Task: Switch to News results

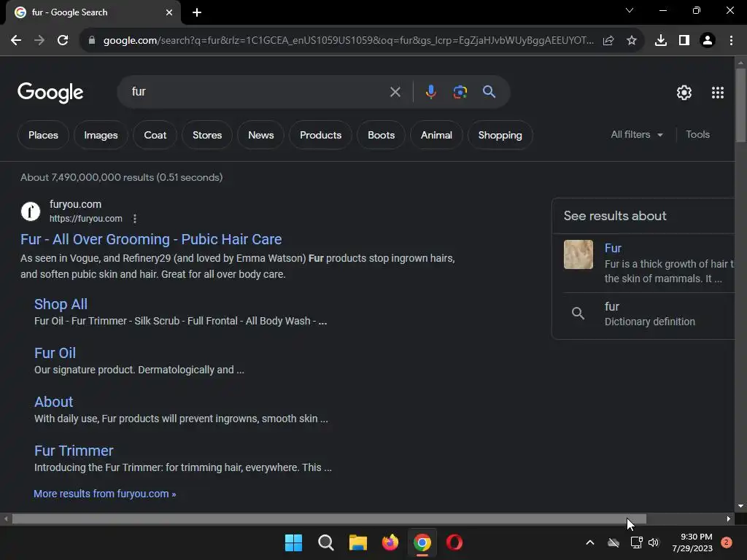Action: [261, 135]
